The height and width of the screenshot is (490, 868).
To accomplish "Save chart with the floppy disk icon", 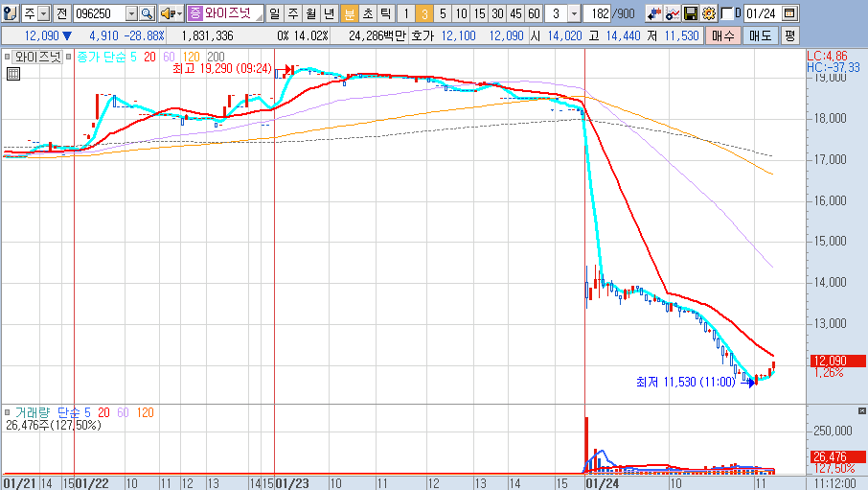I will coord(691,13).
